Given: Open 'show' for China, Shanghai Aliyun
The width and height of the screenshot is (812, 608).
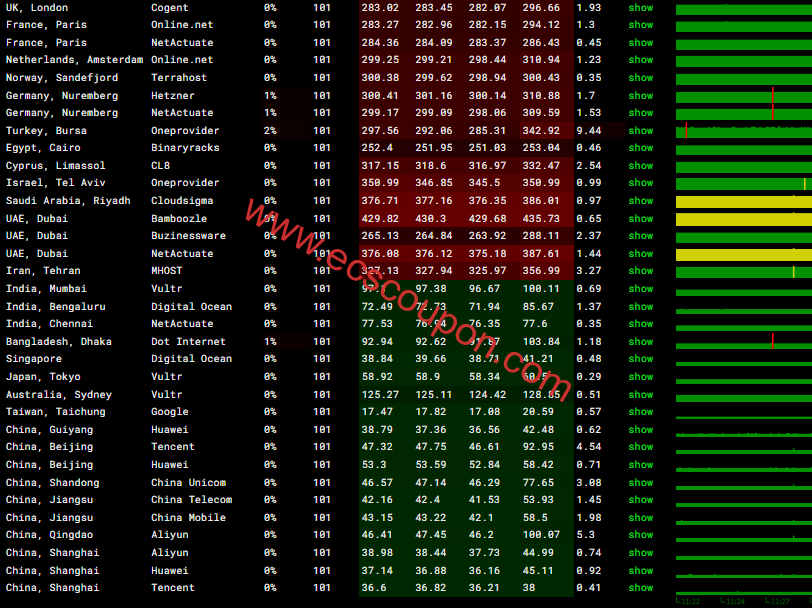Looking at the screenshot, I should pyautogui.click(x=641, y=553).
